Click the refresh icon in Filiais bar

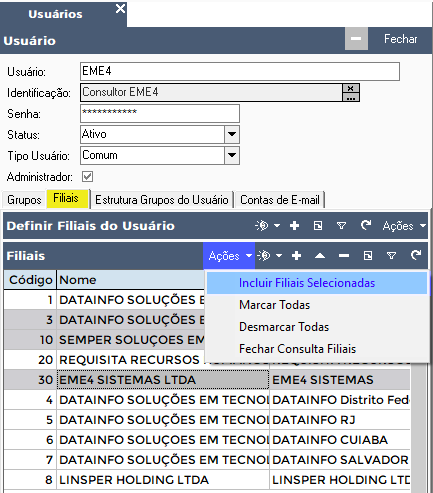(416, 255)
